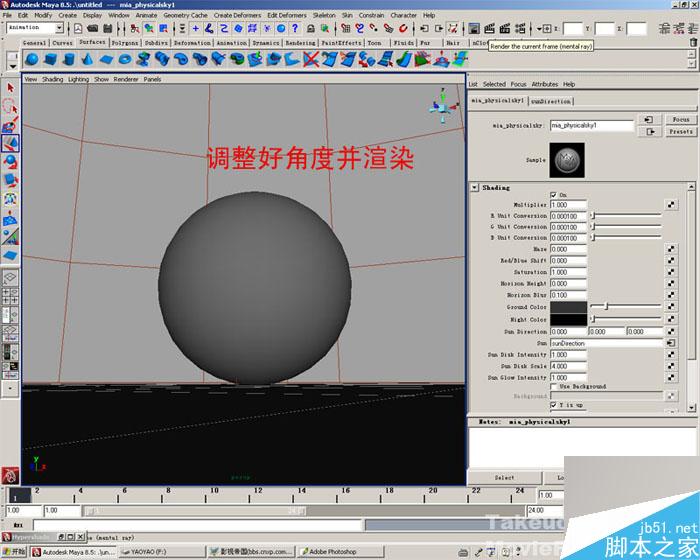
Task: Select the Paint Selection tool
Action: (x=10, y=125)
